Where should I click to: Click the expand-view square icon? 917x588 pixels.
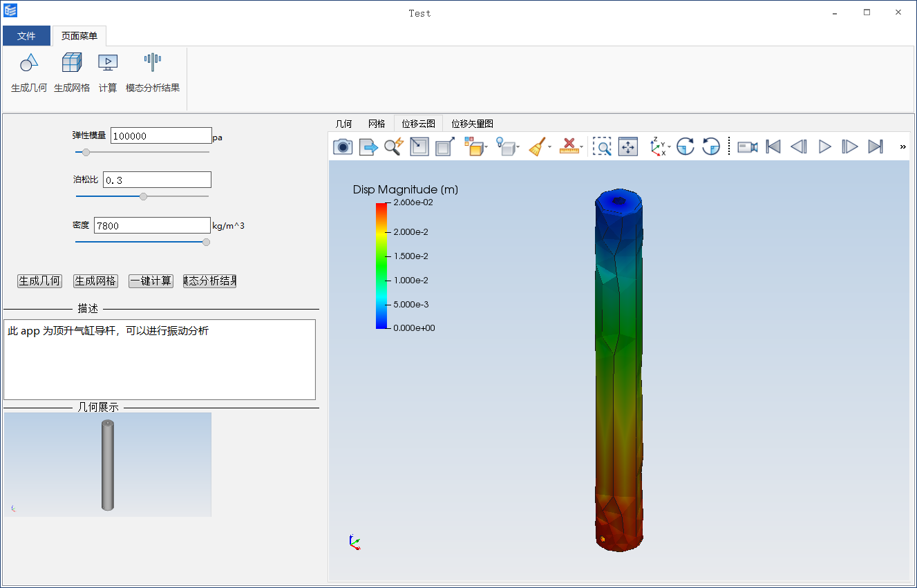(445, 146)
